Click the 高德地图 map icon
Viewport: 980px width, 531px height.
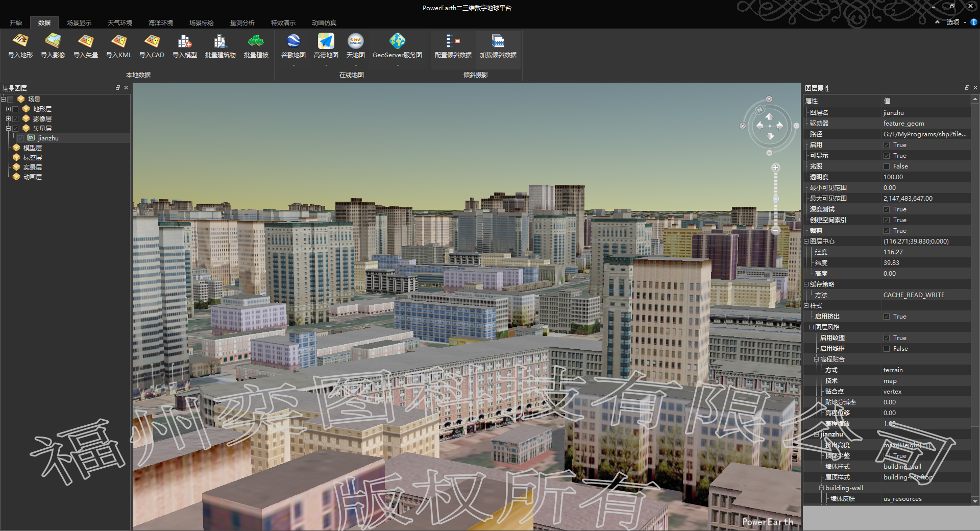point(326,41)
